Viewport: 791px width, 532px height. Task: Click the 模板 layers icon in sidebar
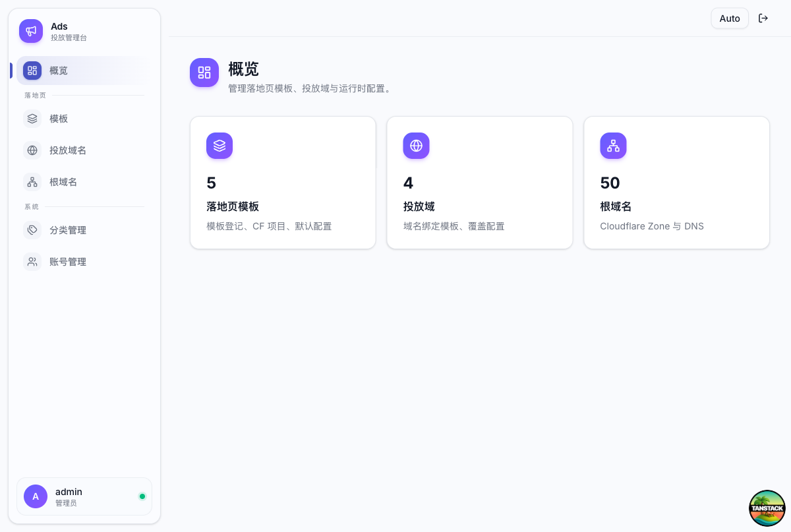(32, 119)
